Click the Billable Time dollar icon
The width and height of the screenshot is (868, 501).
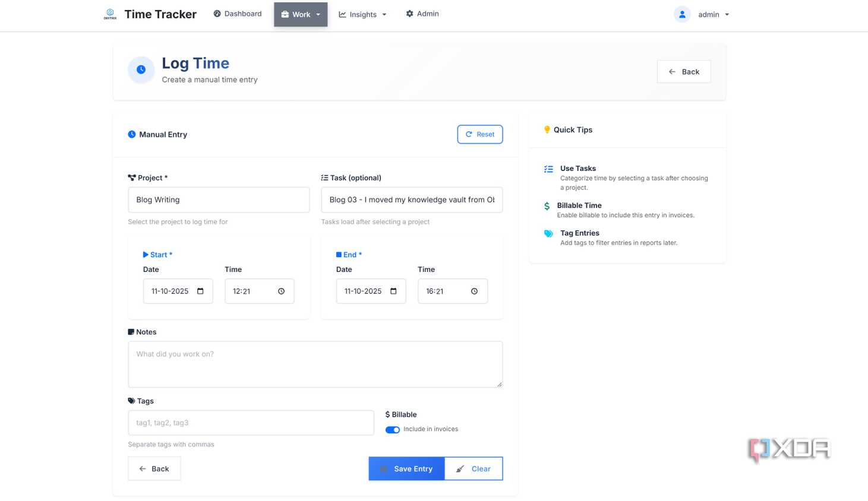tap(547, 206)
